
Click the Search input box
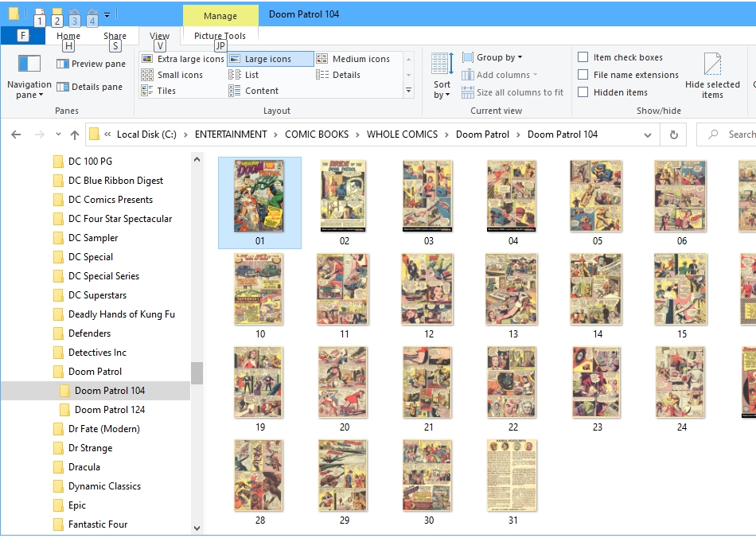(x=728, y=134)
